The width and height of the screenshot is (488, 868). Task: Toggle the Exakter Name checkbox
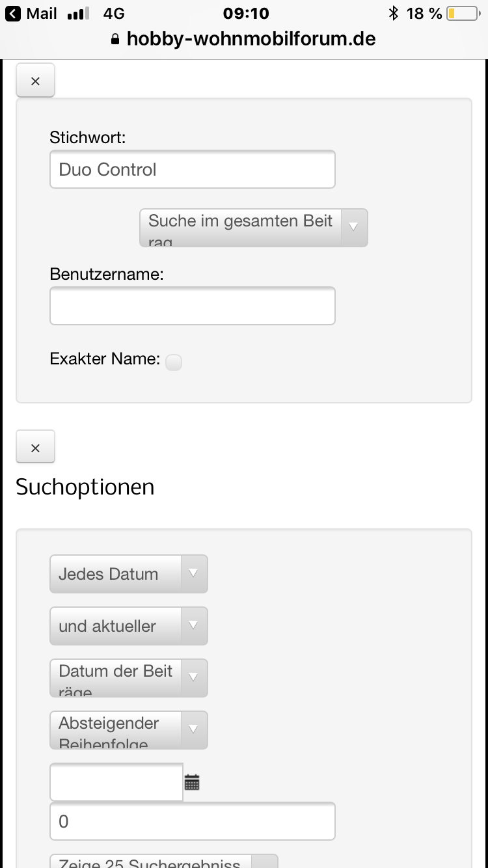click(174, 362)
